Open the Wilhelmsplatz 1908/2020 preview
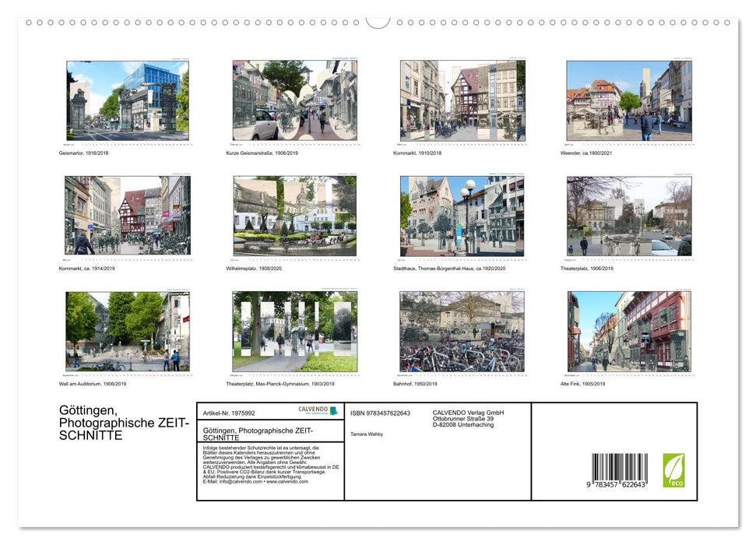This screenshot has height=545, width=756. 294,216
